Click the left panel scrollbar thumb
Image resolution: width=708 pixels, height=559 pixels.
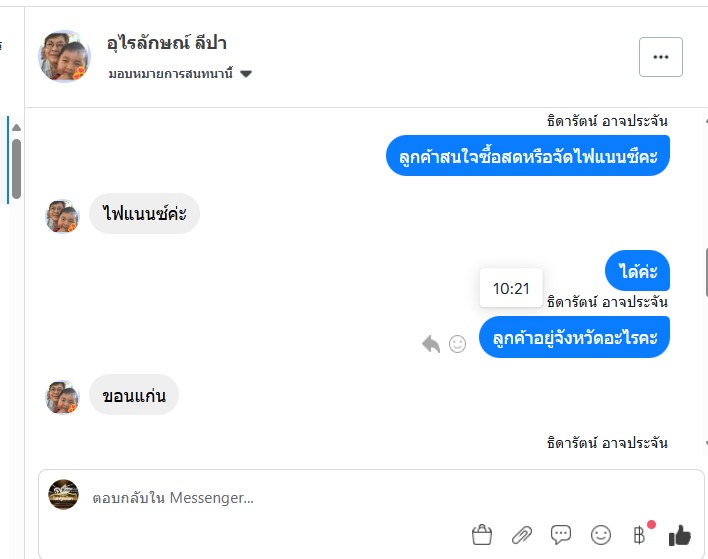(x=16, y=170)
